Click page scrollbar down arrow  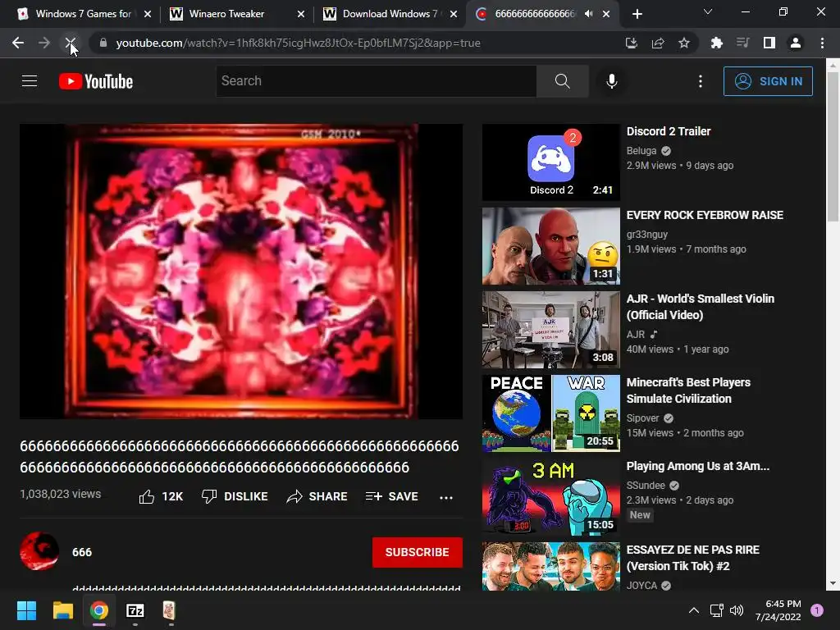pyautogui.click(x=833, y=583)
